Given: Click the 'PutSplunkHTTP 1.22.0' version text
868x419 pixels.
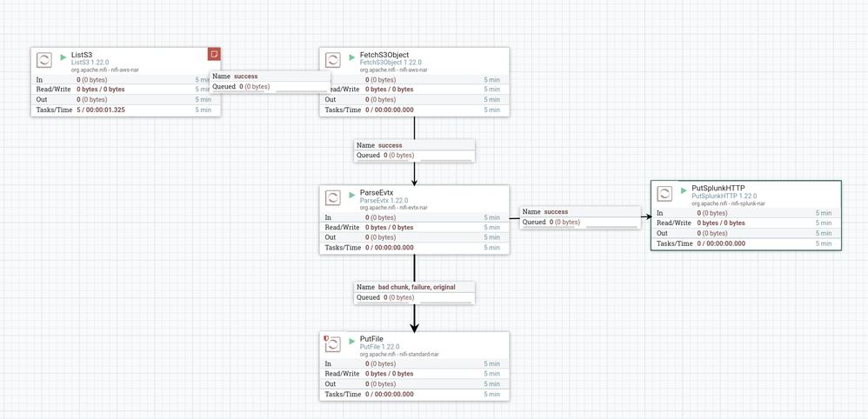Looking at the screenshot, I should point(724,196).
